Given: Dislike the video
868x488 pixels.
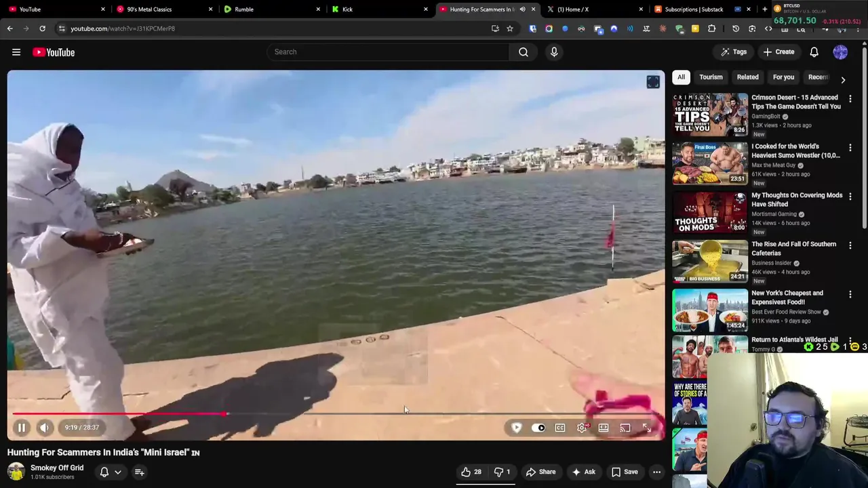Looking at the screenshot, I should tap(502, 472).
